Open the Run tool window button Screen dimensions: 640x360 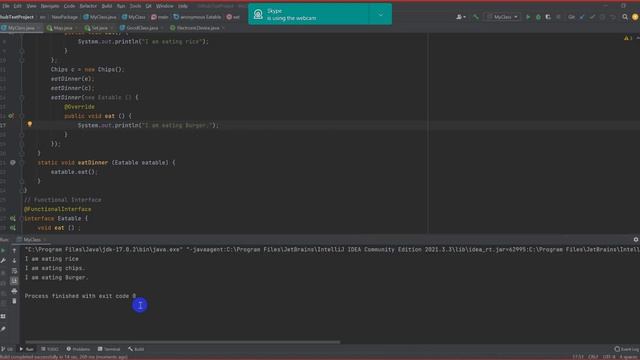(27, 349)
